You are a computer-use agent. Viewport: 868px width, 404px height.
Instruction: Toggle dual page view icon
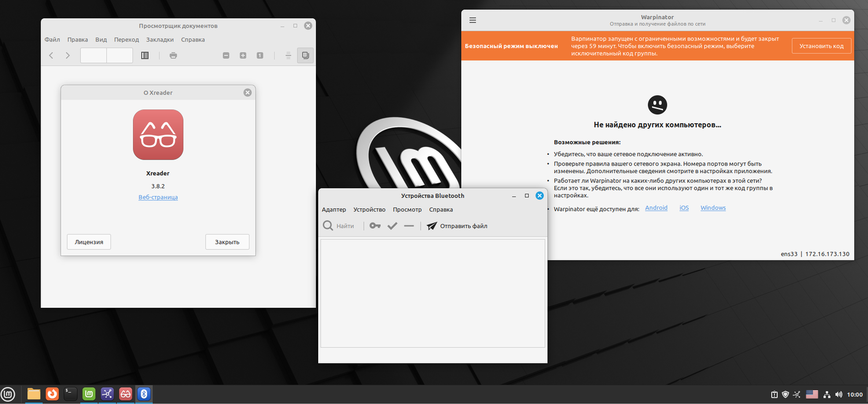tap(305, 56)
